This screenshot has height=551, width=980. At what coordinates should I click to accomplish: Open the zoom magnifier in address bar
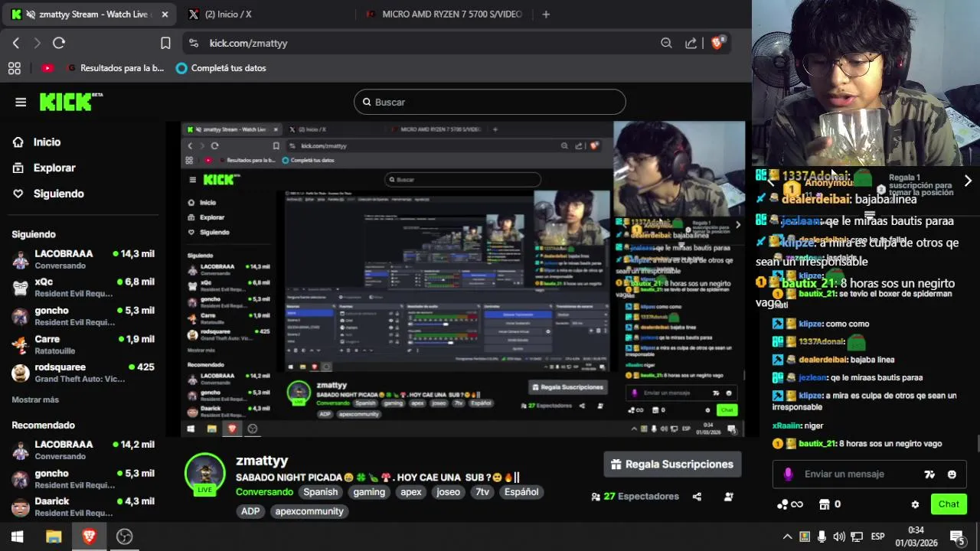point(666,43)
